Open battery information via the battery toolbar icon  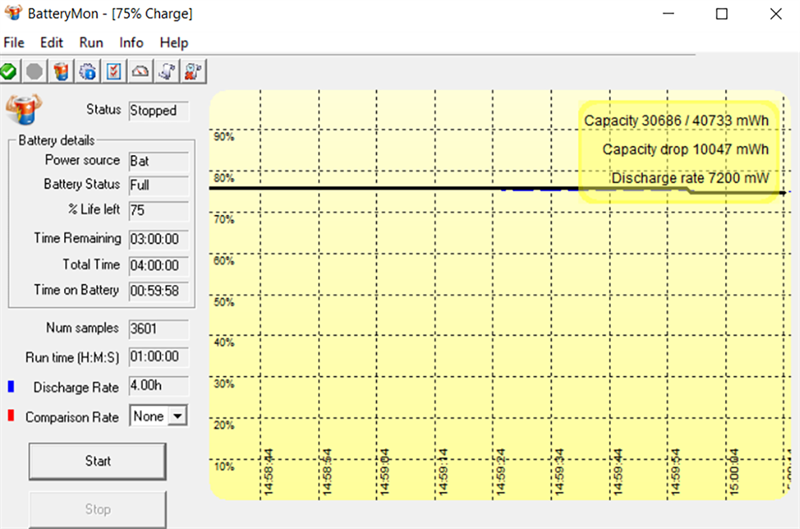(61, 71)
